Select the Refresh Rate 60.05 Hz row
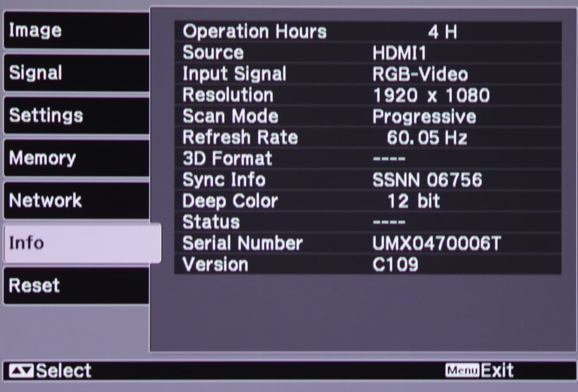The image size is (578, 392). [368, 138]
